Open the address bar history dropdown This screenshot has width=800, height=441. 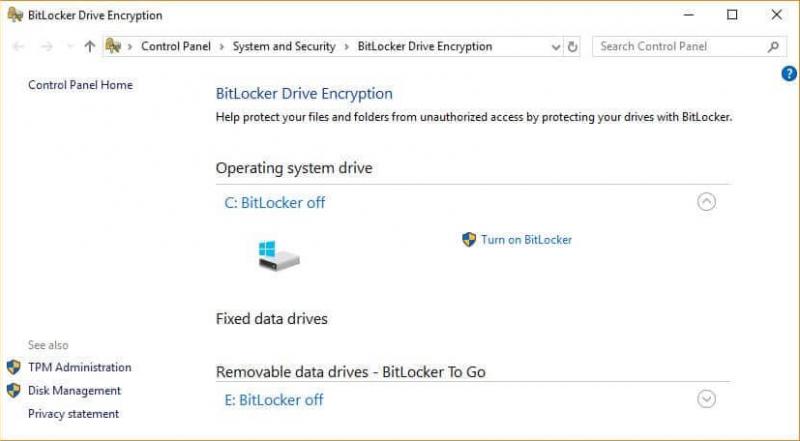click(x=556, y=47)
